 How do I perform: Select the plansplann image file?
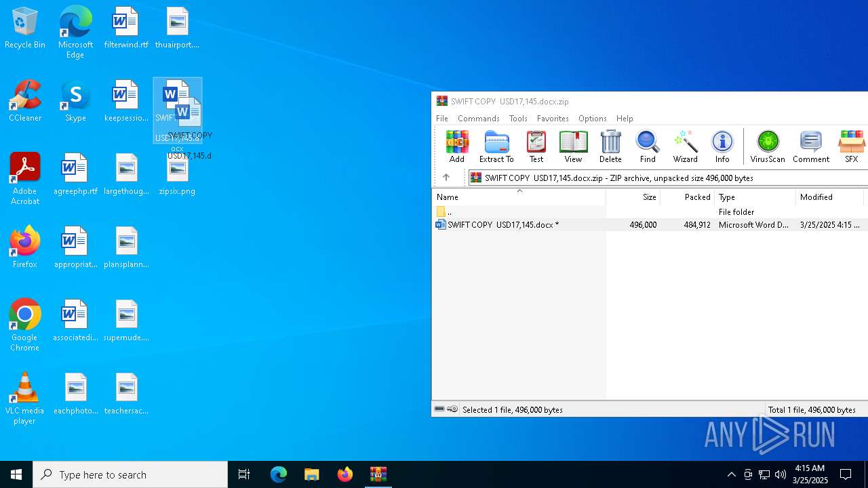[126, 248]
